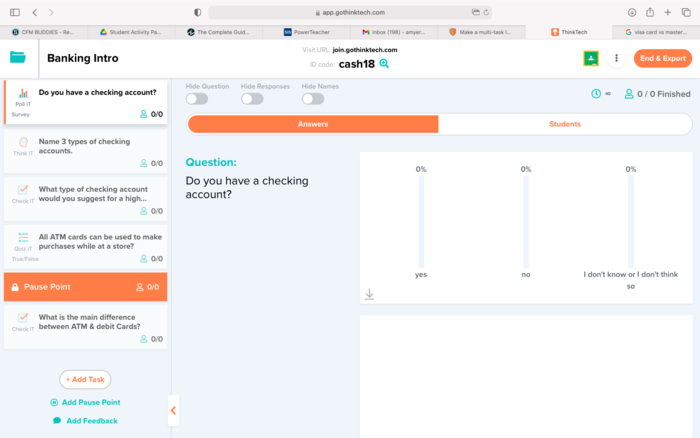Click the teal folder icon beside Banking Intro
This screenshot has height=438, width=700.
18,58
